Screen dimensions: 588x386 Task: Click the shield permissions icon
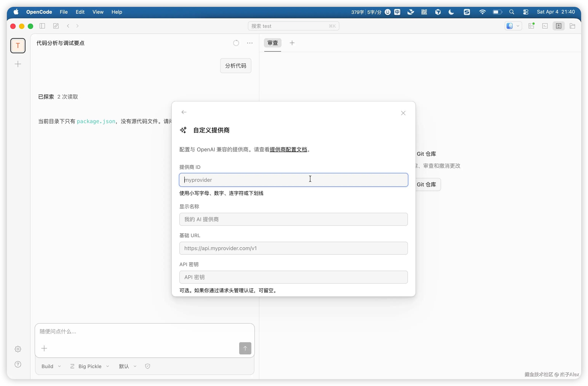pos(148,366)
